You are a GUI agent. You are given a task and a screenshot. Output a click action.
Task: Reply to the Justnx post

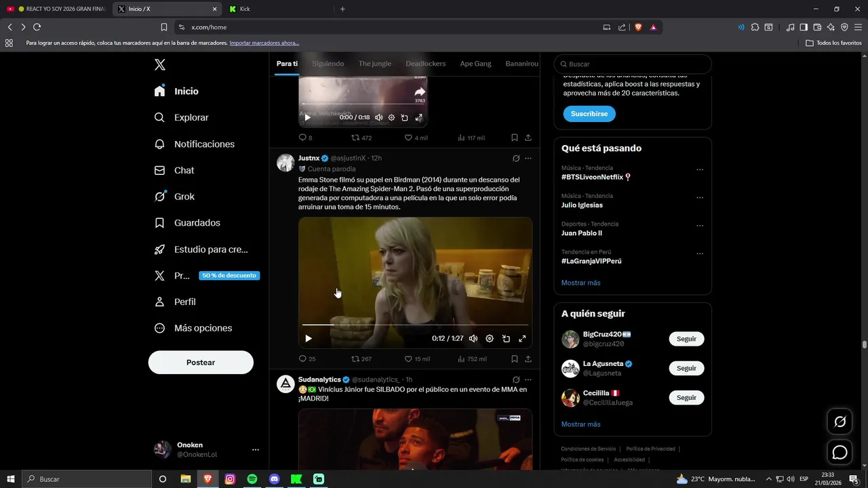[x=307, y=359]
